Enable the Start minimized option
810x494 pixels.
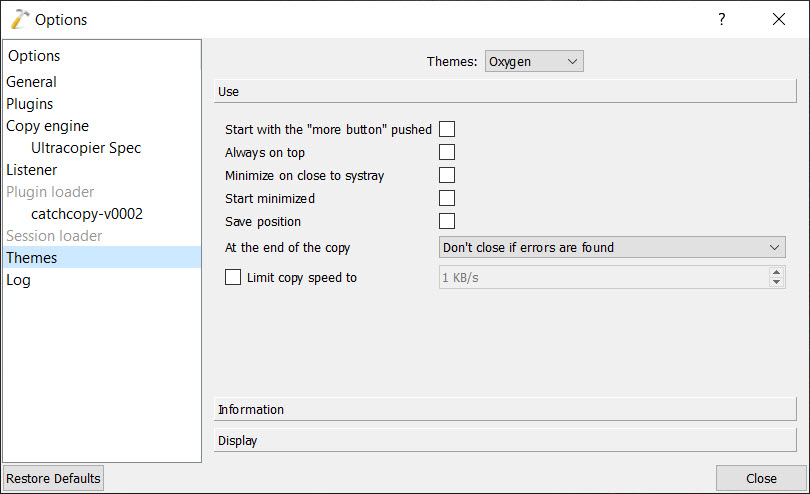(x=447, y=198)
